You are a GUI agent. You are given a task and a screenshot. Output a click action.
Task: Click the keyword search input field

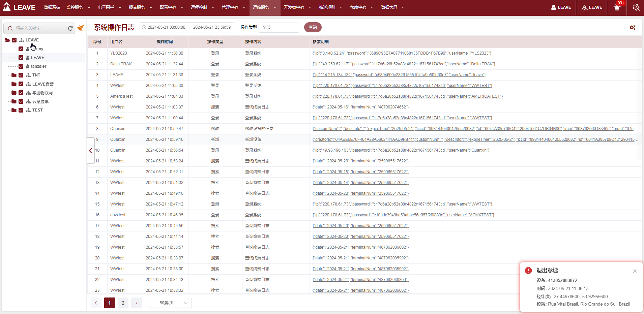40,28
